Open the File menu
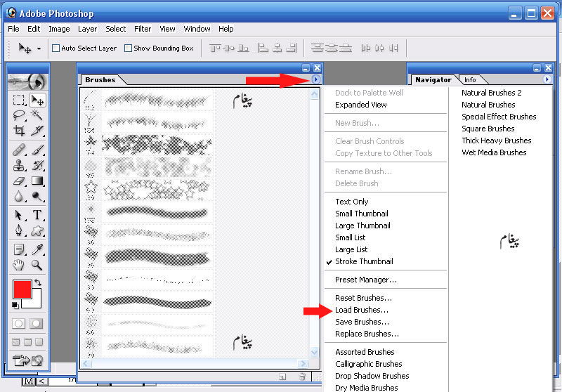 coord(13,29)
